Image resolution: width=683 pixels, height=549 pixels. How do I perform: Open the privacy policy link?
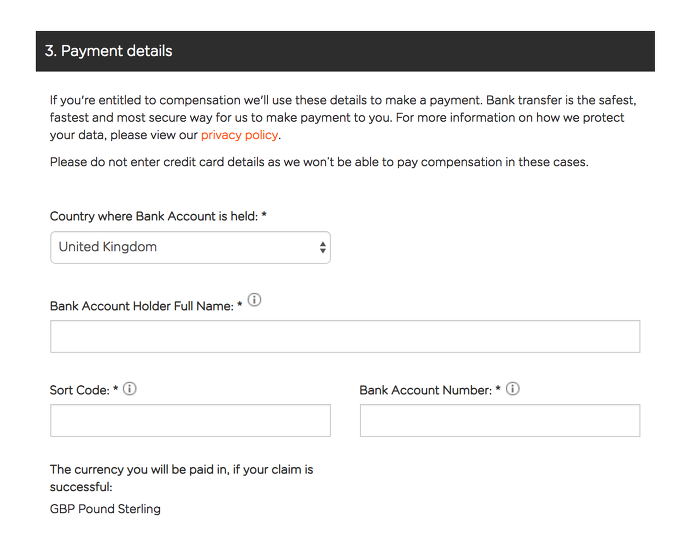point(239,135)
